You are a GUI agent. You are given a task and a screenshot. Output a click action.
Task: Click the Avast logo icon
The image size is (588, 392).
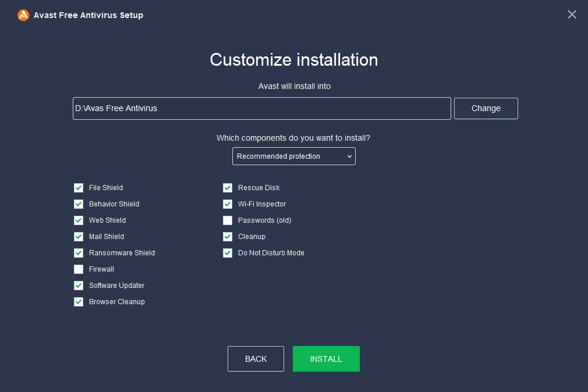pos(23,15)
